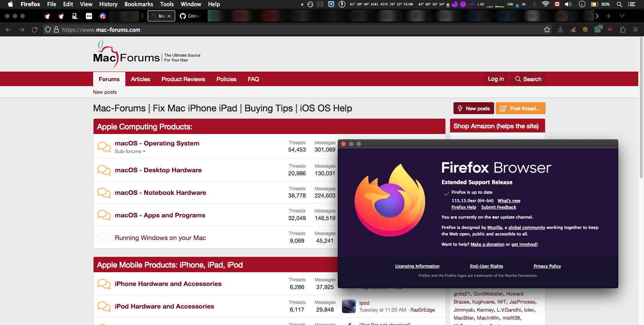Click the cookie extension icon
This screenshot has width=644, height=325.
tap(585, 30)
